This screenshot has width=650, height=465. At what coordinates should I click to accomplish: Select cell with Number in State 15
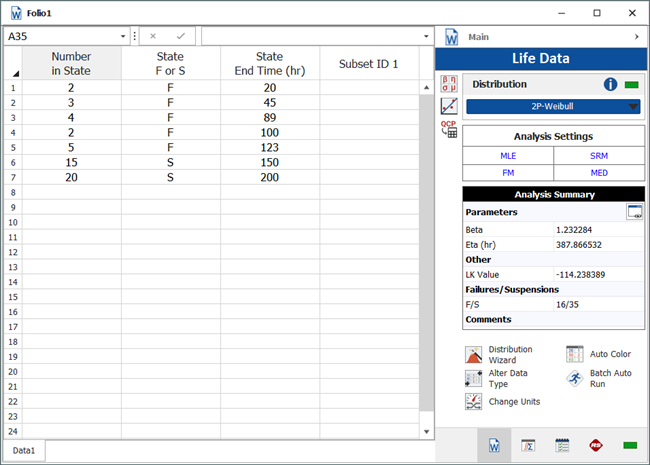point(71,162)
